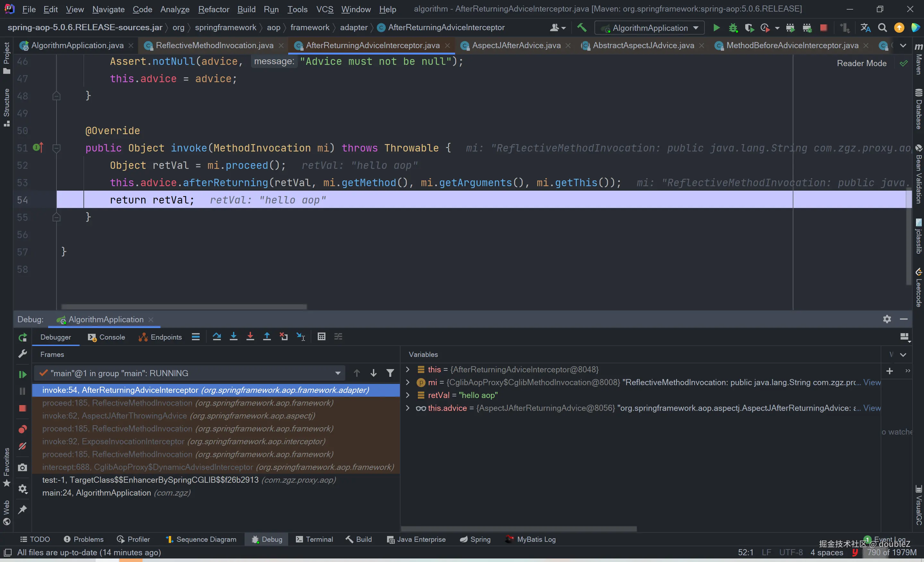Viewport: 924px width, 562px height.
Task: Expand the retVal variable node
Action: coord(408,395)
